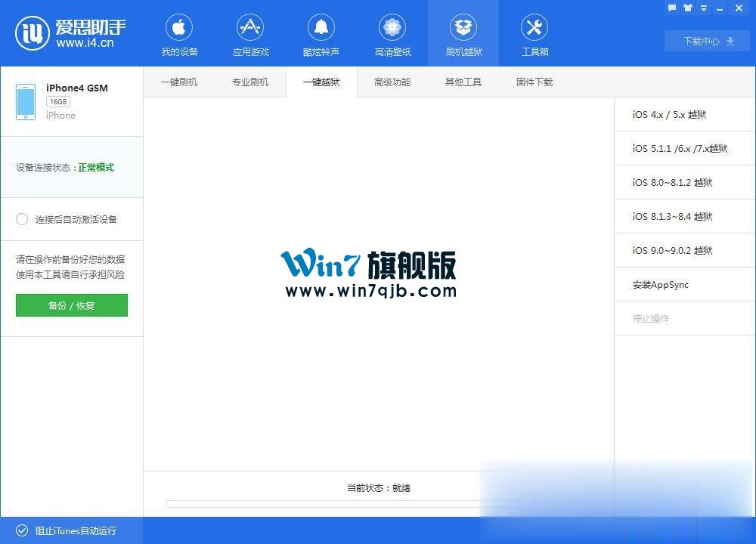Viewport: 756px width, 544px height.
Task: Open the 我的设备 (My Device) section
Action: point(179,36)
